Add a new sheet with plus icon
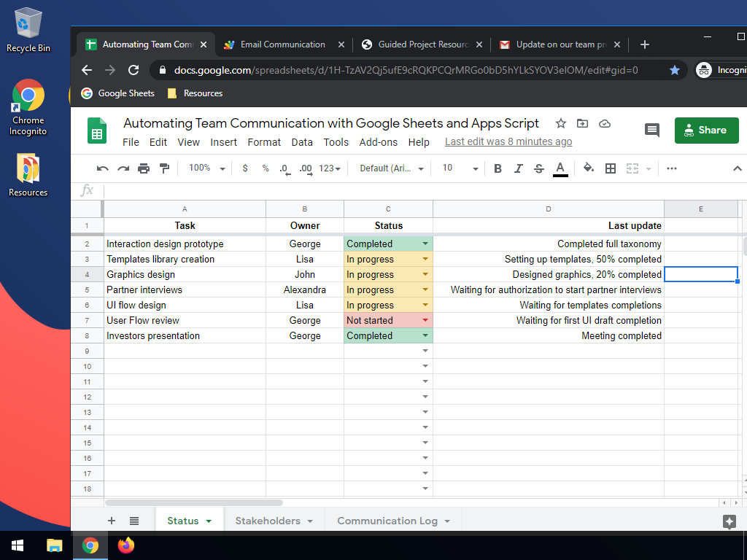The width and height of the screenshot is (747, 560). point(112,521)
